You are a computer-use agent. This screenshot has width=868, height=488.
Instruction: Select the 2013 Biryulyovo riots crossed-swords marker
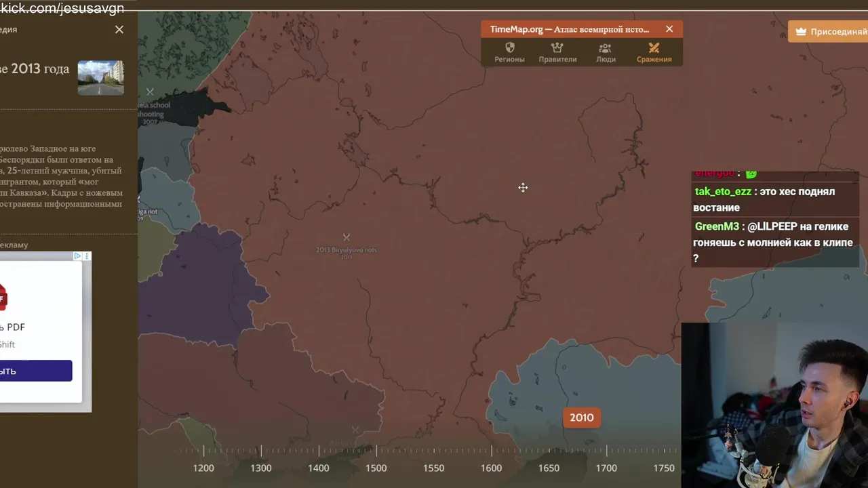[347, 237]
